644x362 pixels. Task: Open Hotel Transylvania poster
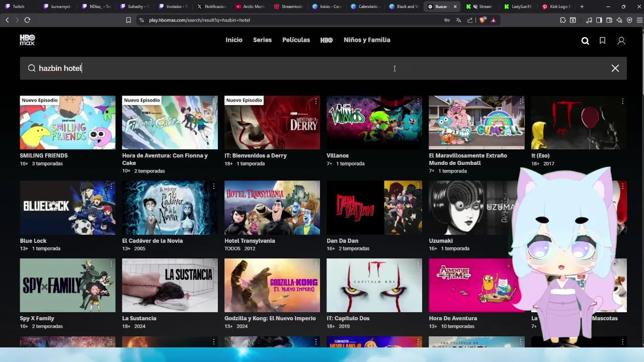(272, 208)
